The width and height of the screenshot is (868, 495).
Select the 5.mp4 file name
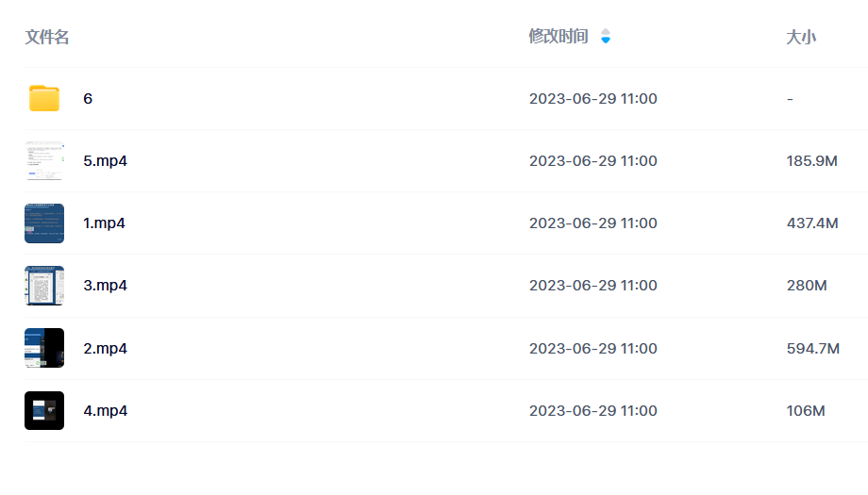coord(105,161)
